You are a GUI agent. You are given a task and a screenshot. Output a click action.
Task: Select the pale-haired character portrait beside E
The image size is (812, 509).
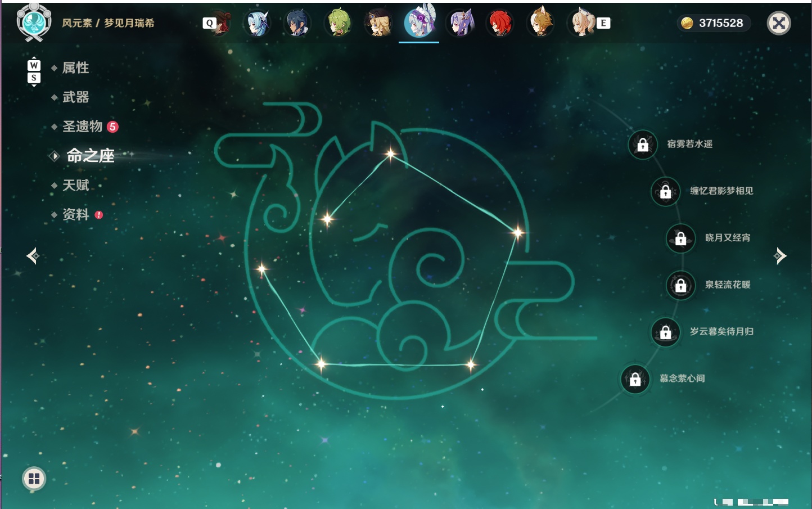[x=581, y=23]
